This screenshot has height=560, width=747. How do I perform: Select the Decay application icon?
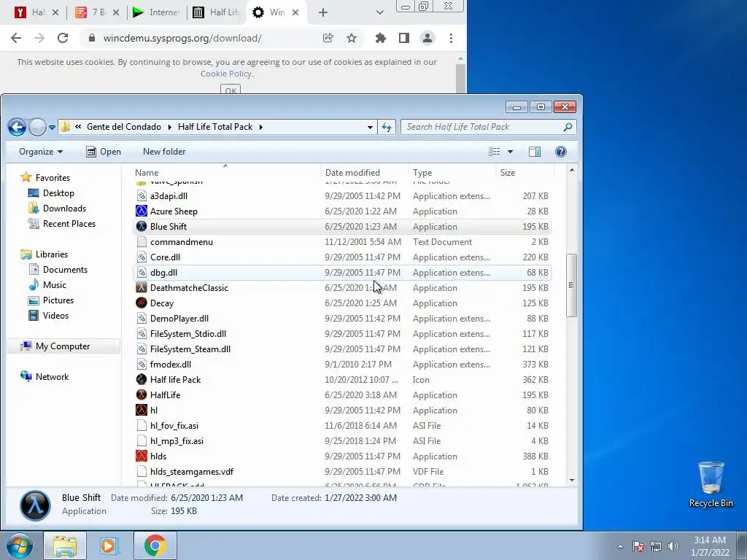(x=142, y=303)
